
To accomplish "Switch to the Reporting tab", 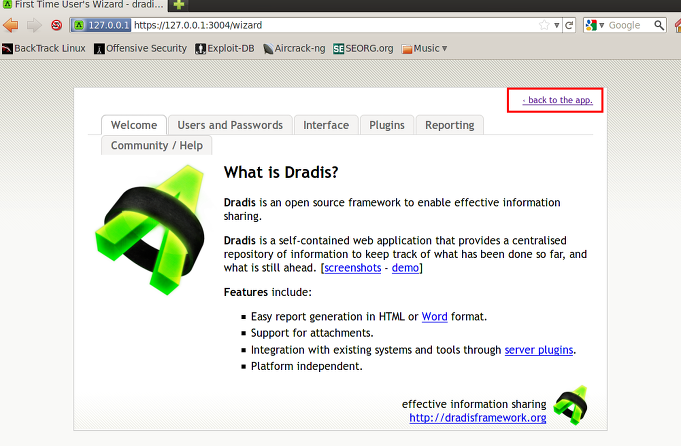I will pos(450,125).
